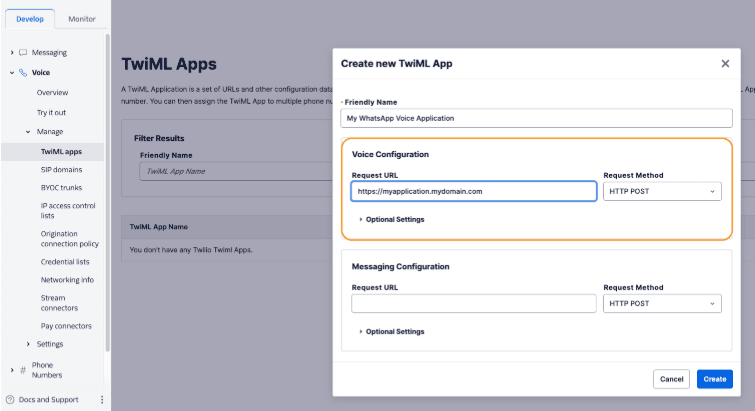755x411 pixels.
Task: Open SIP domains in the sidebar
Action: coord(61,170)
